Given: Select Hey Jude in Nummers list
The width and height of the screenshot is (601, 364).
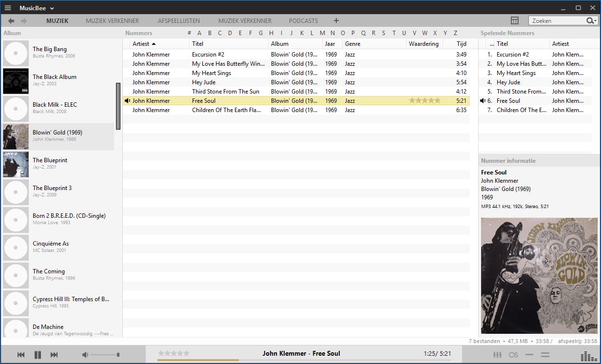Looking at the screenshot, I should 296,82.
